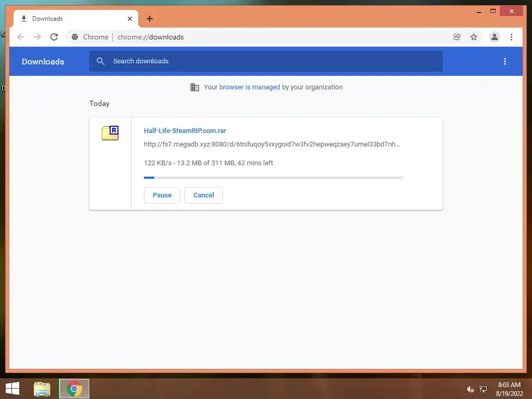Screen dimensions: 532x399
Task: Close the Downloads tab
Action: click(x=129, y=19)
